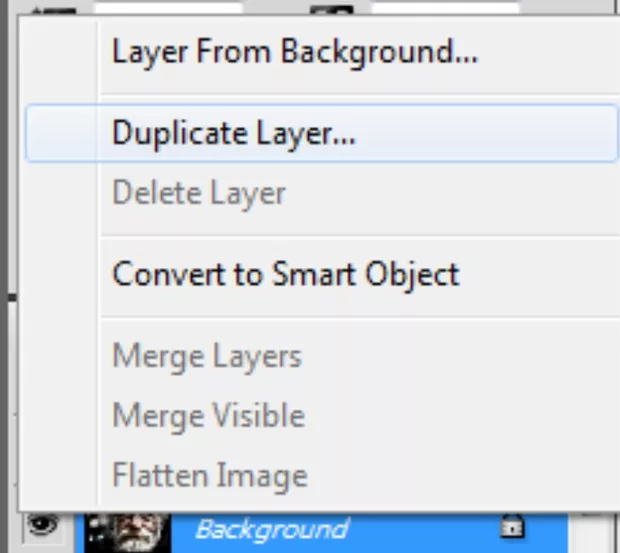Viewport: 620px width, 553px height.
Task: Click the right input field above the menu
Action: 445,9
